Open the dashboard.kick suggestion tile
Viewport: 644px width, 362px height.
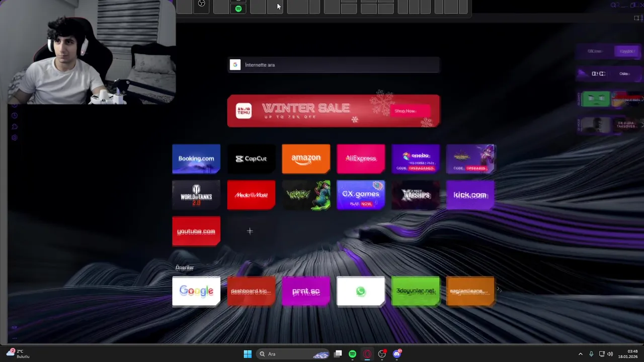click(251, 291)
